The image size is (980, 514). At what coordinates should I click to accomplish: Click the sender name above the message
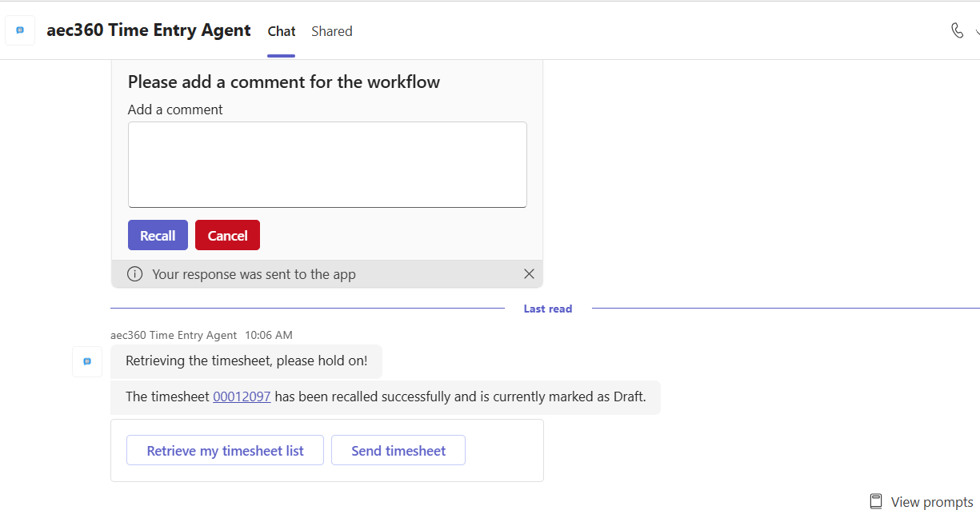pos(174,335)
